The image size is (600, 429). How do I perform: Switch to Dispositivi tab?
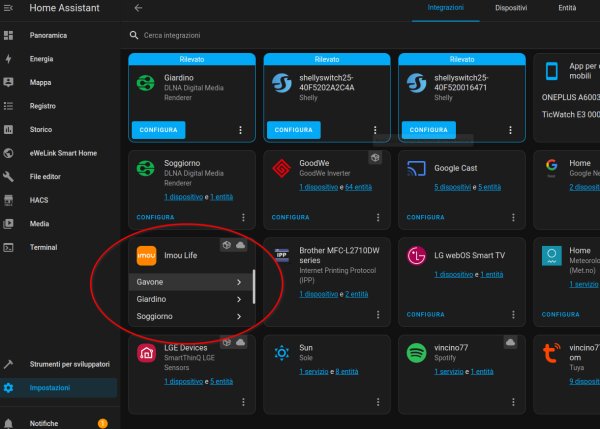click(x=511, y=8)
